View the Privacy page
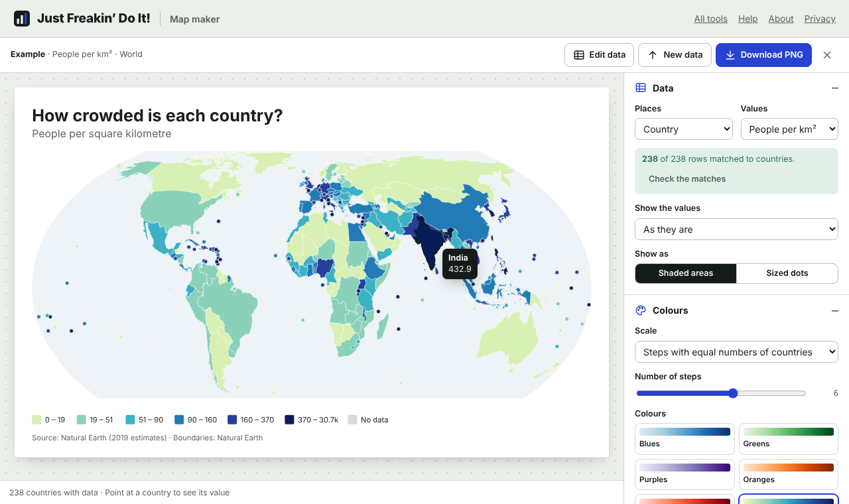 click(820, 19)
